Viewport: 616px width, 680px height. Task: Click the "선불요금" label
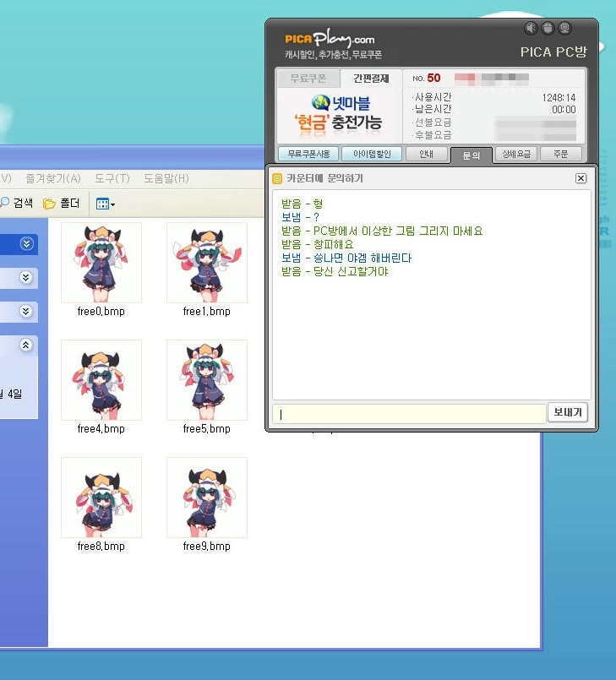tap(433, 122)
